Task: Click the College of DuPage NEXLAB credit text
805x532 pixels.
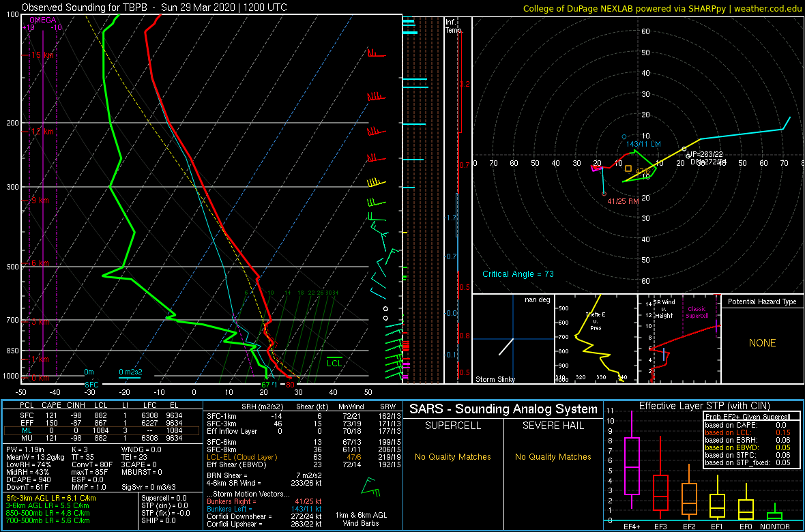Action: tap(662, 8)
